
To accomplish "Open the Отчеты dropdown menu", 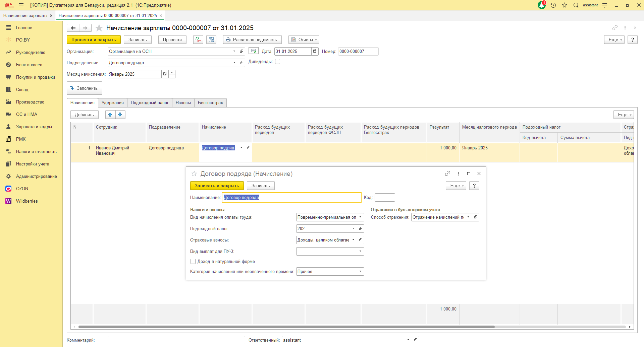I will click(304, 40).
